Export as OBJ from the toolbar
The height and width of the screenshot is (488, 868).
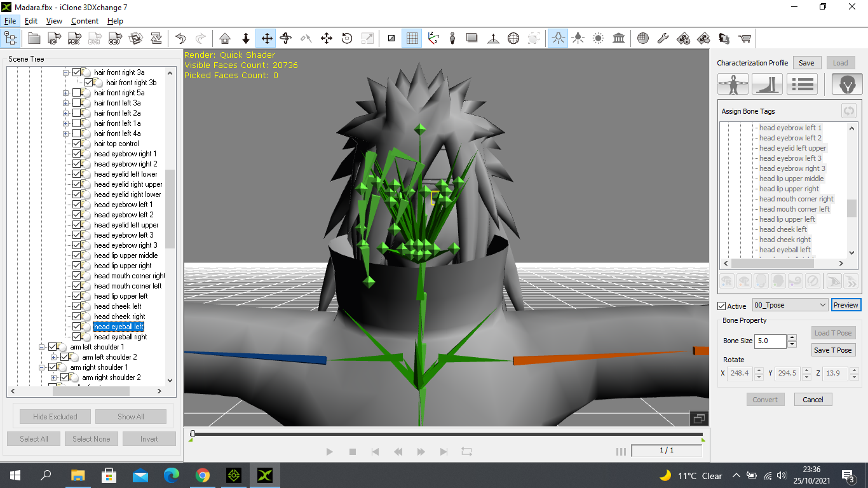point(115,39)
